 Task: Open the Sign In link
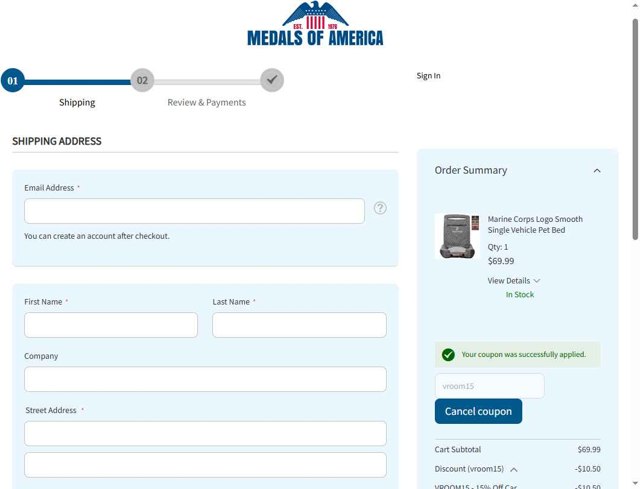[x=428, y=76]
